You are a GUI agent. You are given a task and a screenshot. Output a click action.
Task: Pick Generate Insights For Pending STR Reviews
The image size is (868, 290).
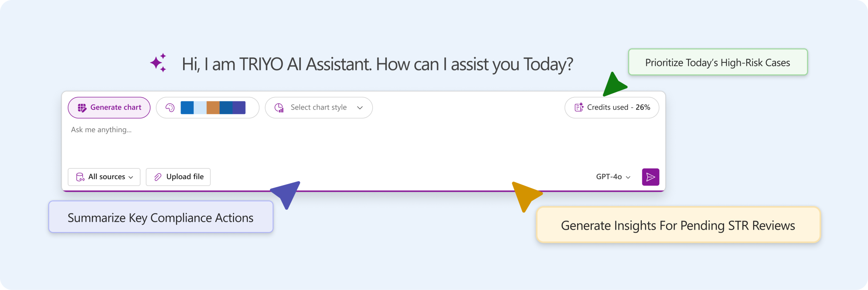[678, 225]
